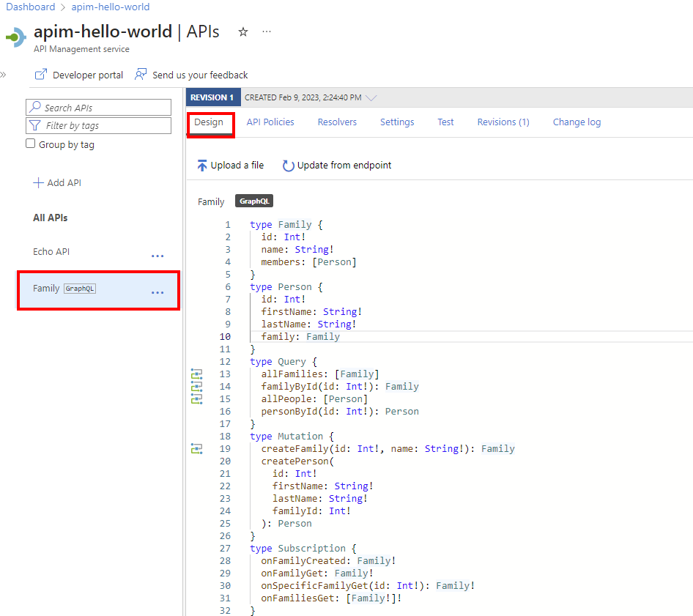Click the Upload a file icon

201,165
